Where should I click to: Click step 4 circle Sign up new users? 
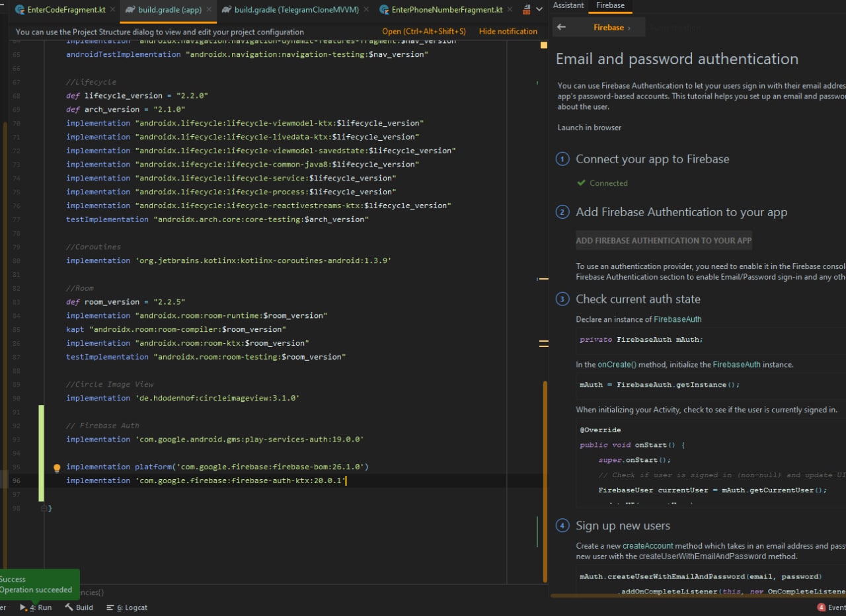(562, 526)
